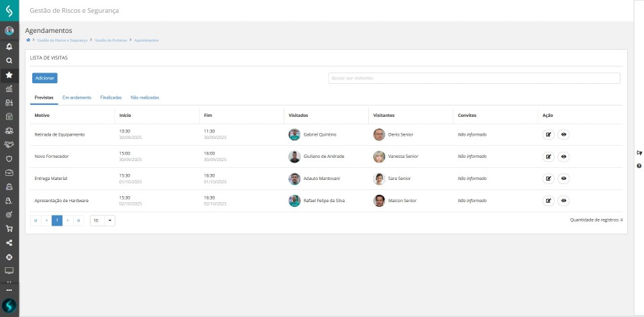
Task: Edit the Retirada de Equipamento visit
Action: pos(548,134)
